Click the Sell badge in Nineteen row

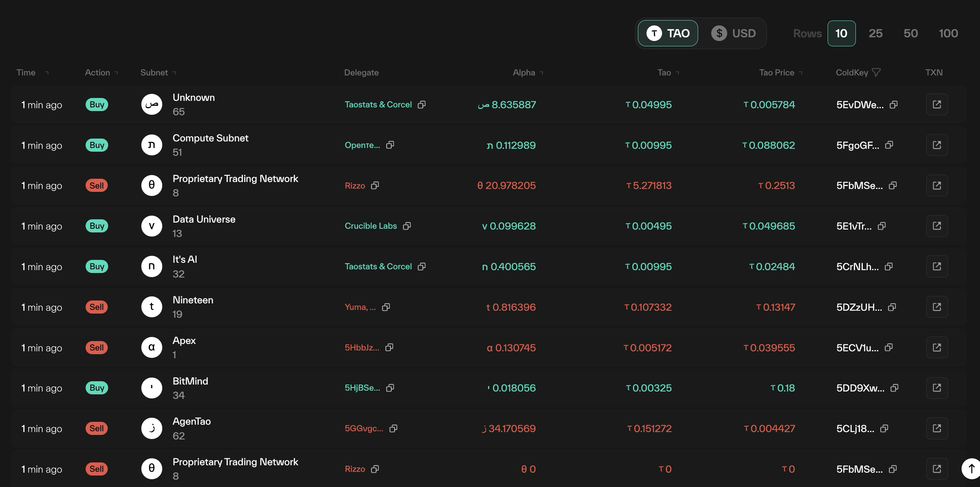[97, 307]
